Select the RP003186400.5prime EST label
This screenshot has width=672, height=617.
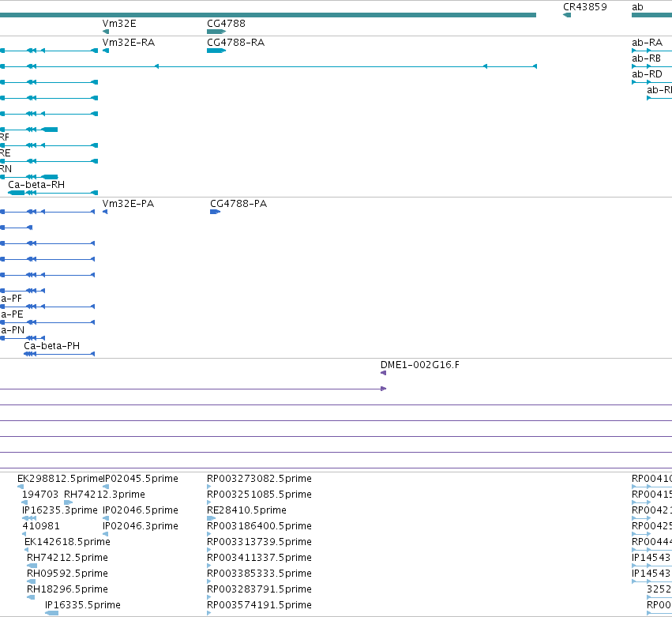[259, 526]
